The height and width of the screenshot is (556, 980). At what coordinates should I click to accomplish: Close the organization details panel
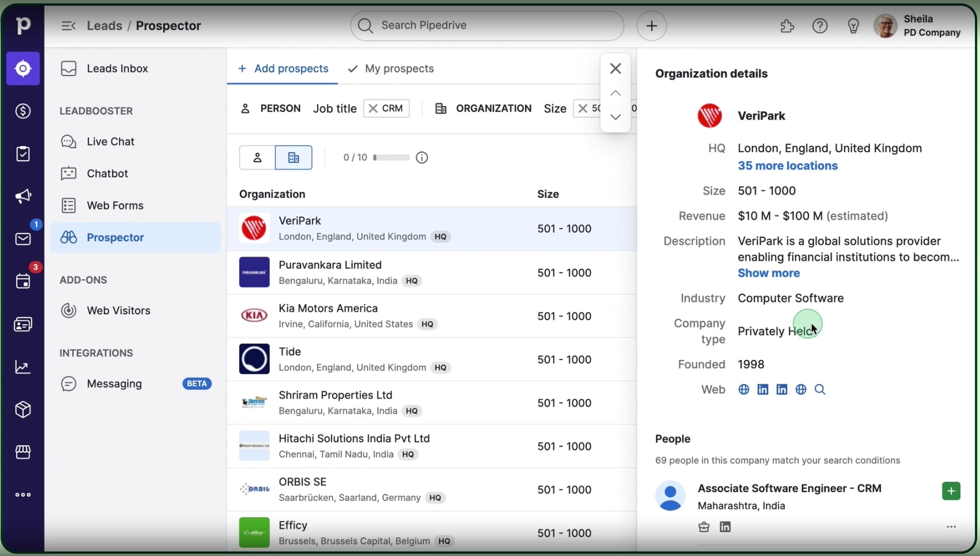tap(616, 69)
